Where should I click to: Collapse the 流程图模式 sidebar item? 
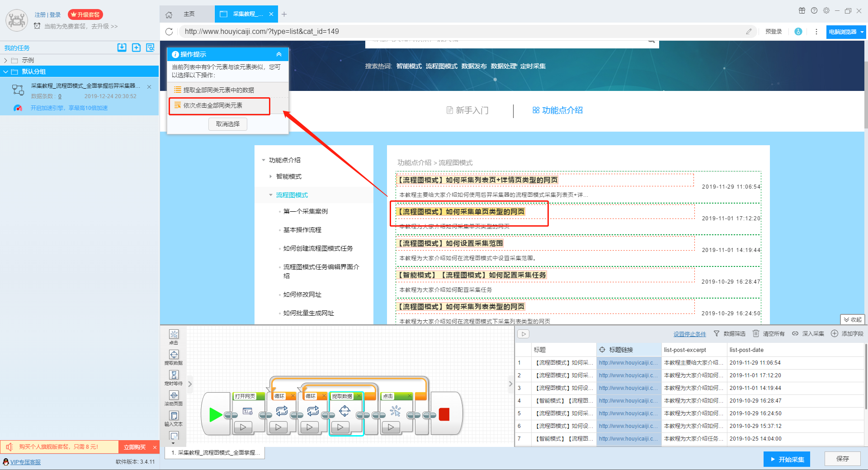271,195
